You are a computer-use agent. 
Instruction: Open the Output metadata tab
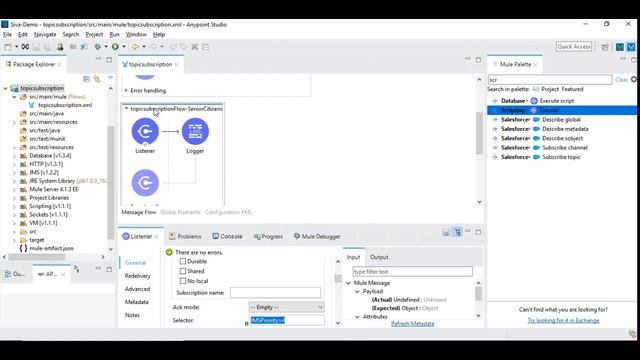379,257
